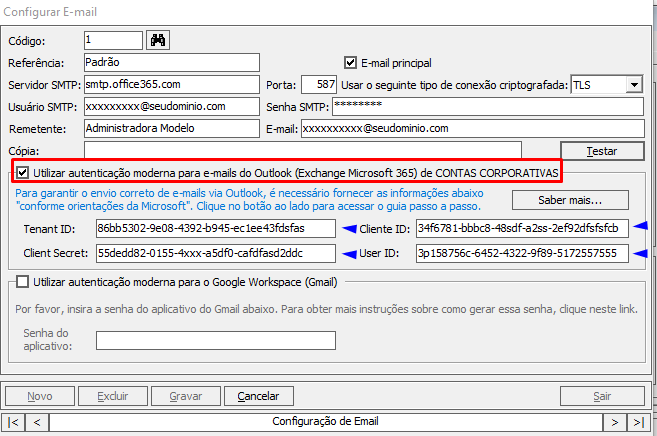Click the Saber mais... button

pyautogui.click(x=570, y=200)
